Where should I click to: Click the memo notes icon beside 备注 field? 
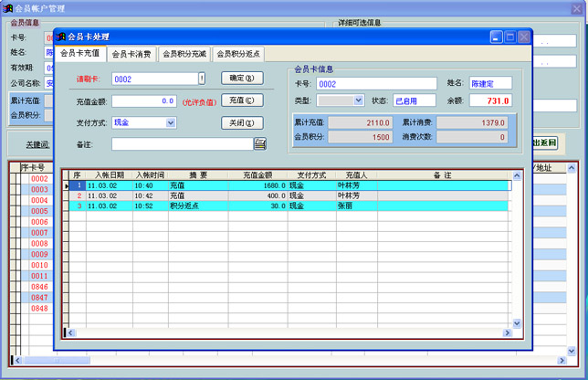[x=260, y=144]
